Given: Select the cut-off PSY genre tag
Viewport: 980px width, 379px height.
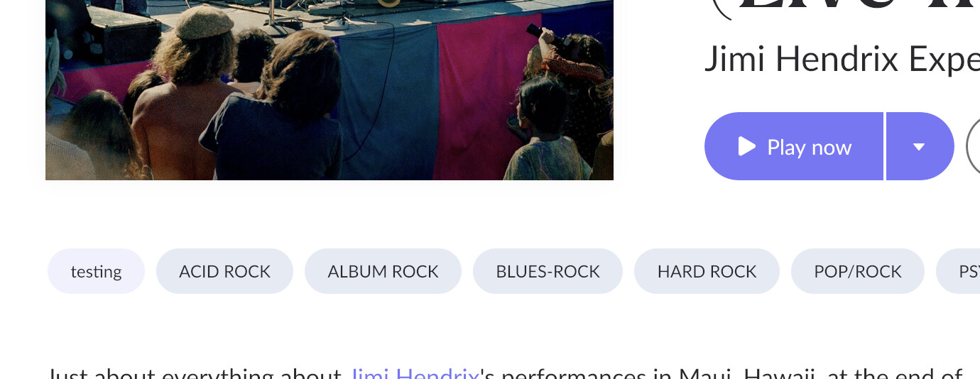Looking at the screenshot, I should [x=958, y=271].
